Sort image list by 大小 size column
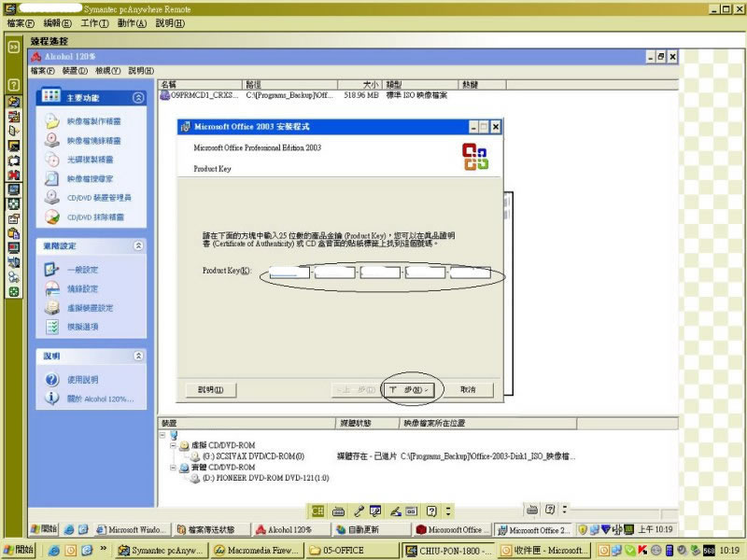This screenshot has height=560, width=747. pos(360,85)
